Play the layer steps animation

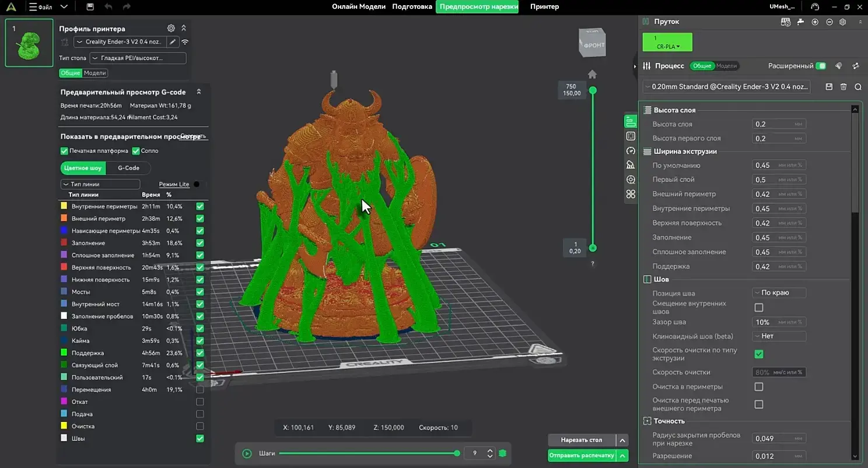pos(247,453)
